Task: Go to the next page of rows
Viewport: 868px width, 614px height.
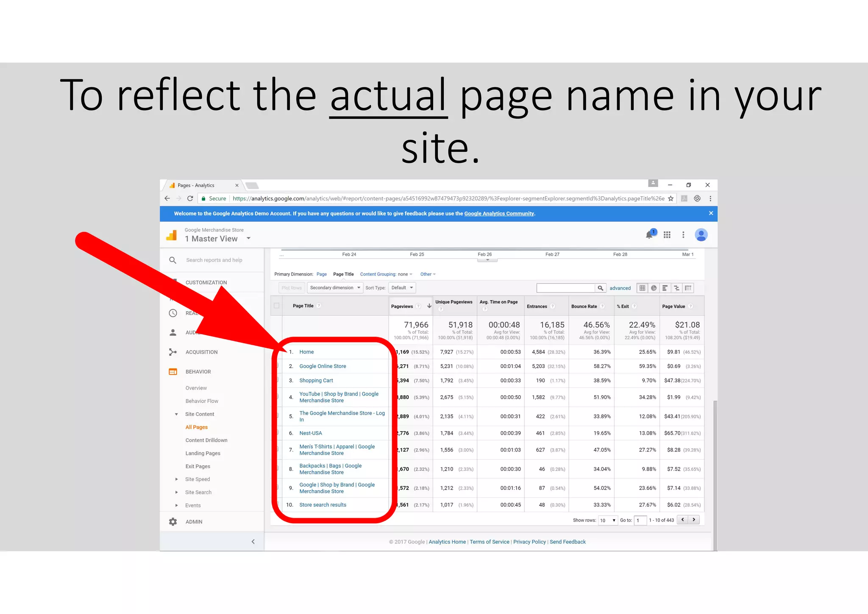Action: point(694,520)
